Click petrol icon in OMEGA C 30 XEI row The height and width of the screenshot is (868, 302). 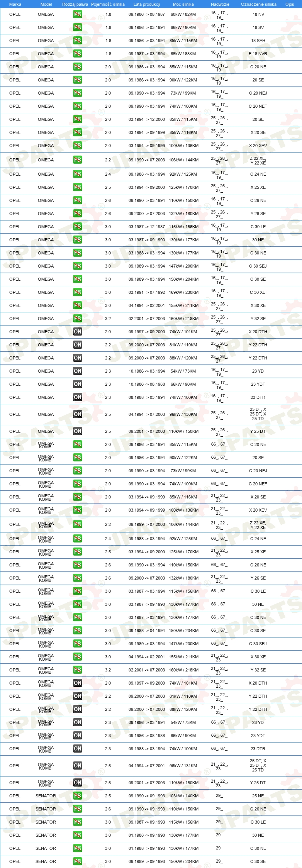click(77, 292)
